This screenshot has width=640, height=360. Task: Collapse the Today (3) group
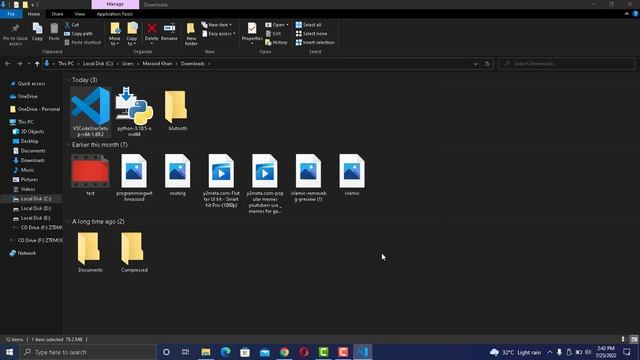click(x=68, y=80)
